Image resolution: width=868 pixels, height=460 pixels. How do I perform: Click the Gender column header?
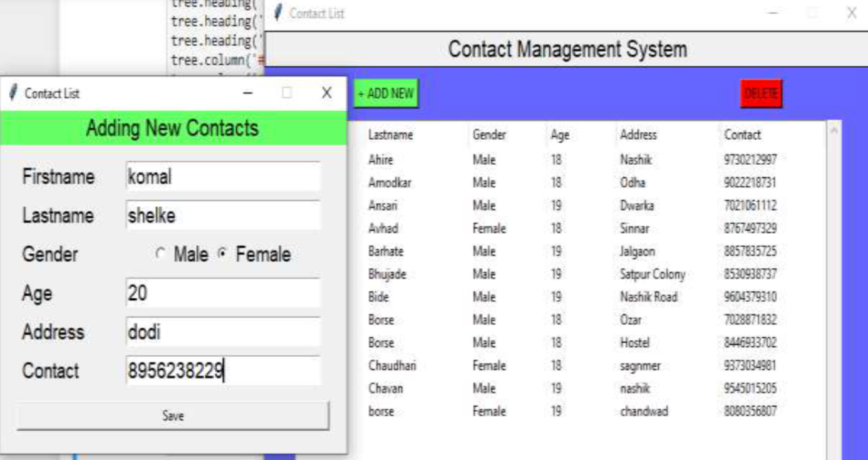(488, 135)
